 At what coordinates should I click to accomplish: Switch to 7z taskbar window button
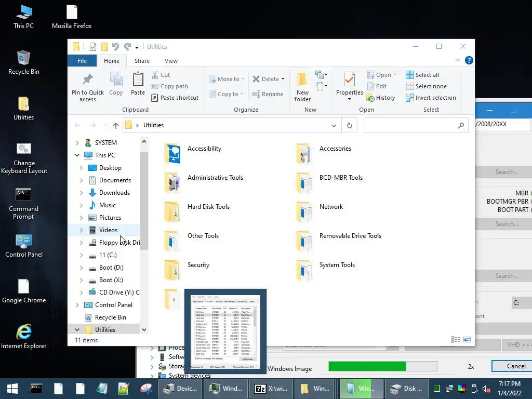click(271, 389)
